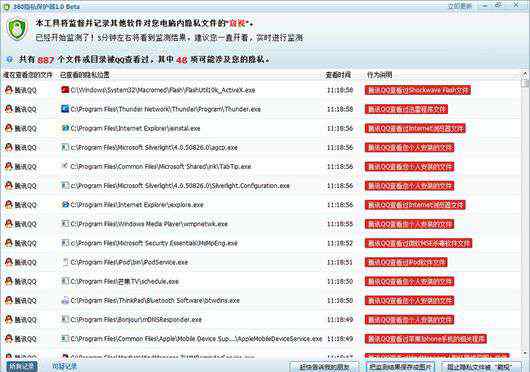Click the red Shockwave Flash behavior label
The image size is (530, 372).
(418, 90)
